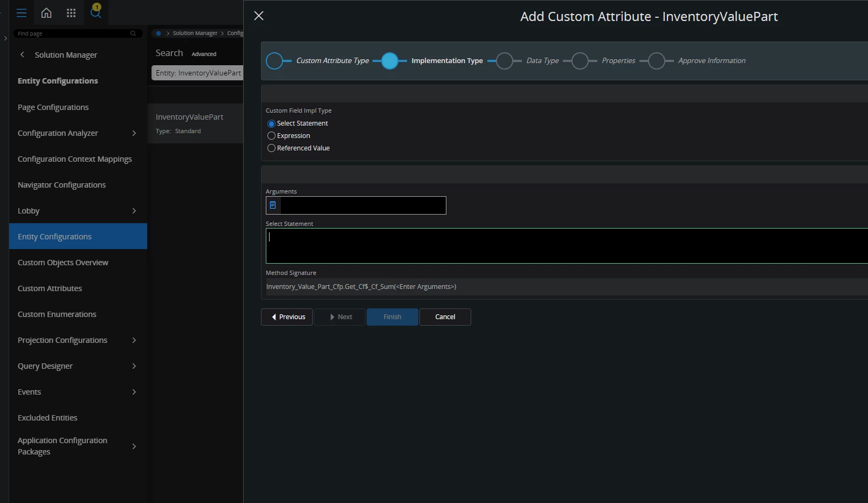This screenshot has width=868, height=503.
Task: Click the magnifier in Find page box
Action: [133, 33]
